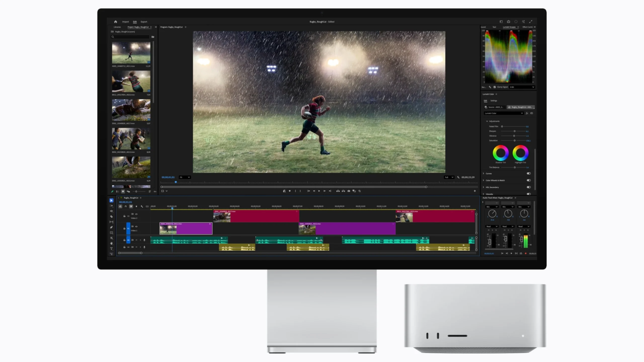Enter full screen video mode icon

click(x=531, y=22)
